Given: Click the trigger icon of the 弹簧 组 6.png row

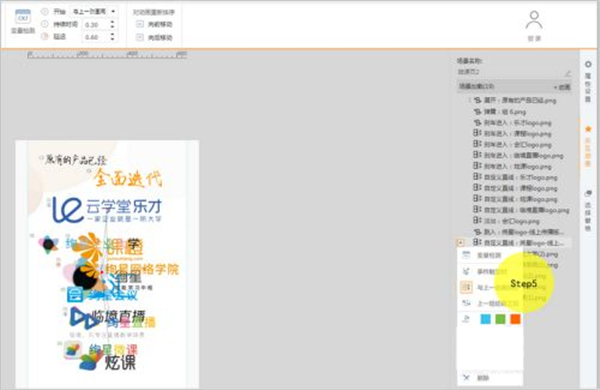Looking at the screenshot, I should click(477, 112).
